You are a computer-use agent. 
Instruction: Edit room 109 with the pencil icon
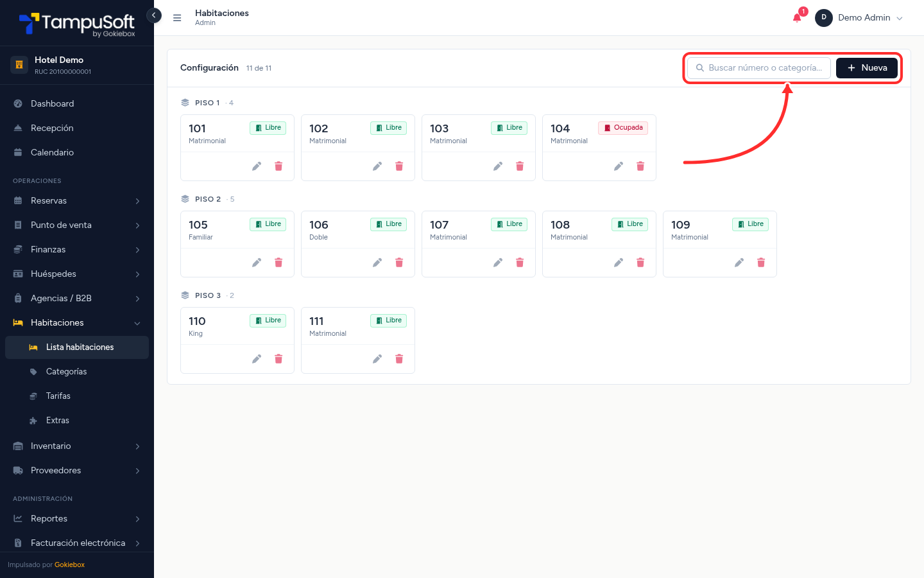739,263
